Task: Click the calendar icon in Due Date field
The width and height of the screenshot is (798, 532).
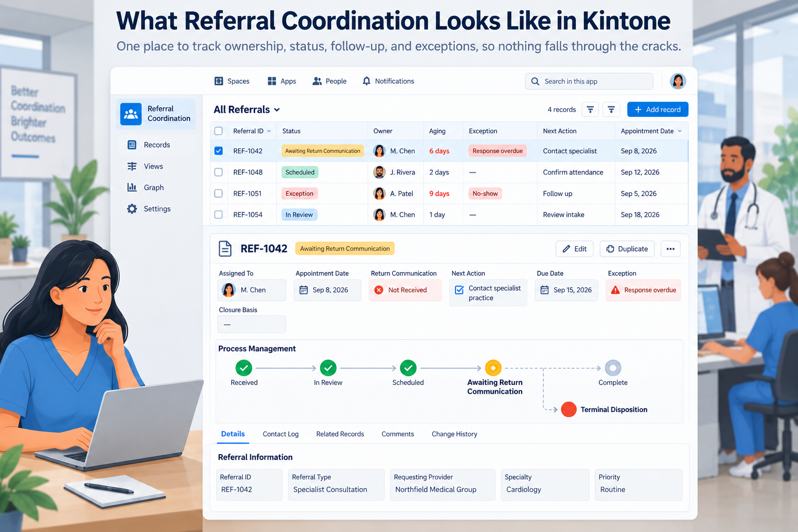Action: (x=544, y=290)
